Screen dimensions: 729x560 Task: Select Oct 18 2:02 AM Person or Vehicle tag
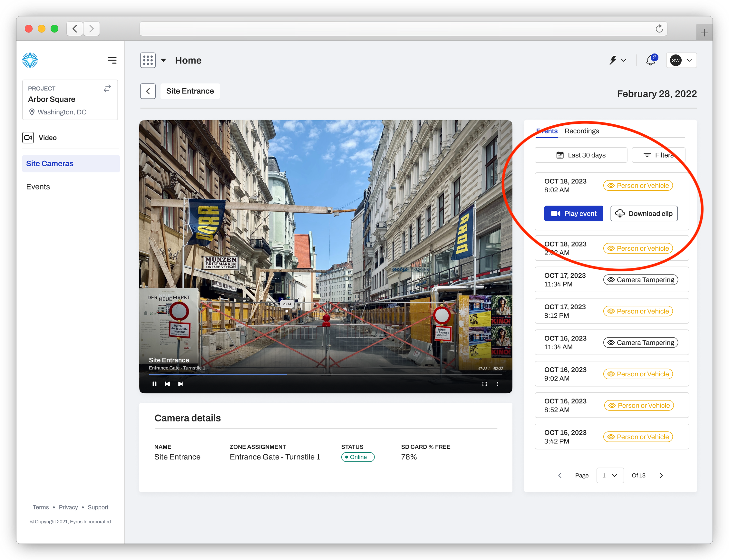(638, 248)
